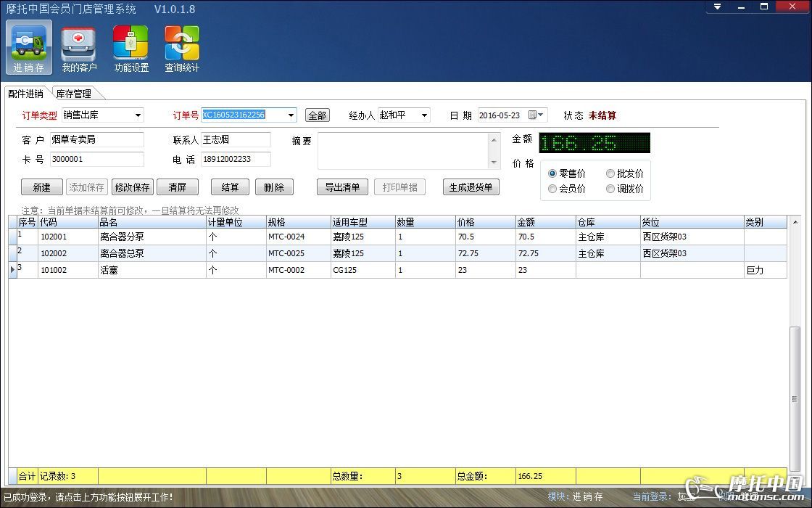Click the row indicator arrow for row 3
Viewport: 812px width, 508px height.
(12, 270)
